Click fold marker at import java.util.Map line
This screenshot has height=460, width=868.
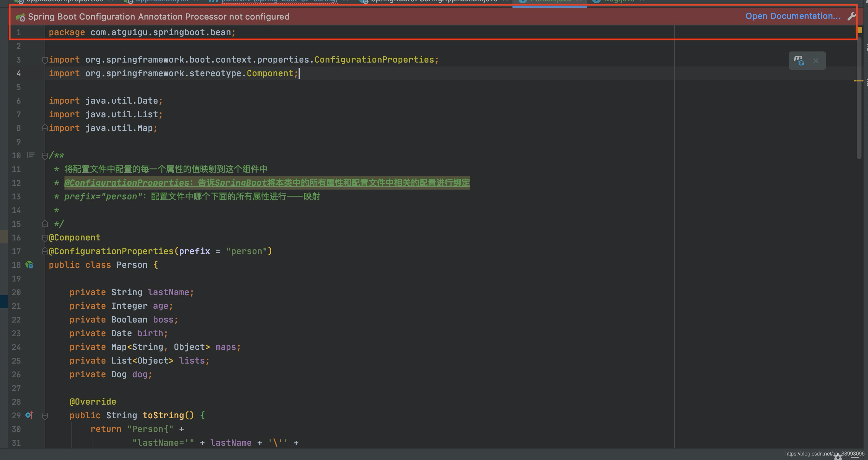tap(45, 128)
